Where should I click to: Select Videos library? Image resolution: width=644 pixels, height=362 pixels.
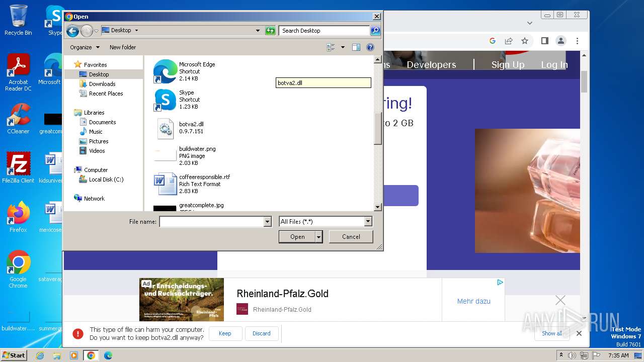tap(97, 151)
